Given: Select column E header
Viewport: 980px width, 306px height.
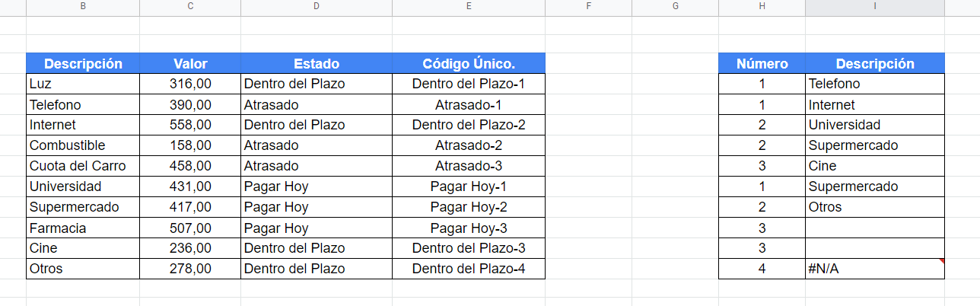Looking at the screenshot, I should [x=469, y=6].
